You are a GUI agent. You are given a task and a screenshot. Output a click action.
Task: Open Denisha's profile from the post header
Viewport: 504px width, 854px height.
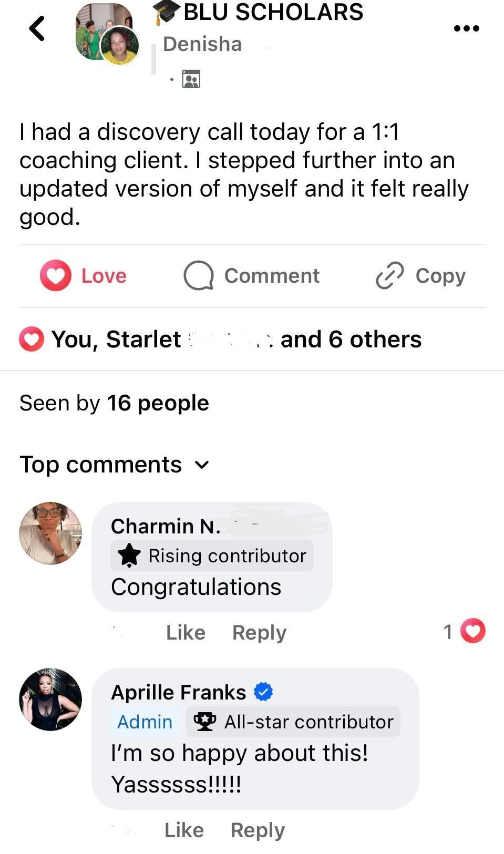[x=202, y=44]
